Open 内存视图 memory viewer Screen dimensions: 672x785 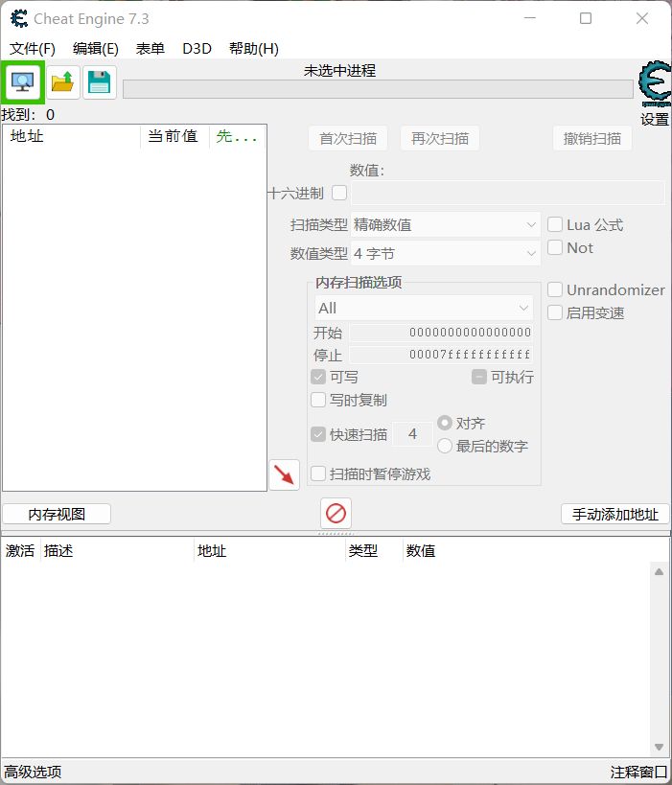click(57, 514)
